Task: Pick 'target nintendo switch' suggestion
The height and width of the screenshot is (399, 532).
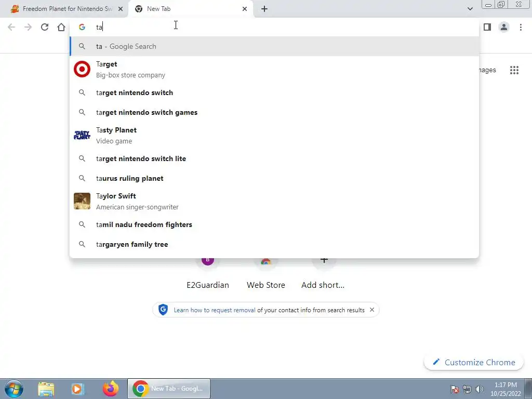Action: pos(274,92)
